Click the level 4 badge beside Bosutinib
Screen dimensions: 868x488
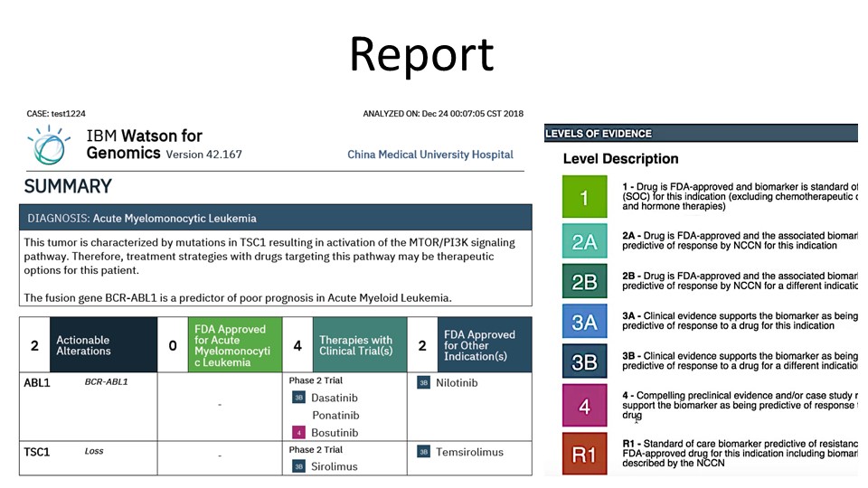pyautogui.click(x=298, y=433)
